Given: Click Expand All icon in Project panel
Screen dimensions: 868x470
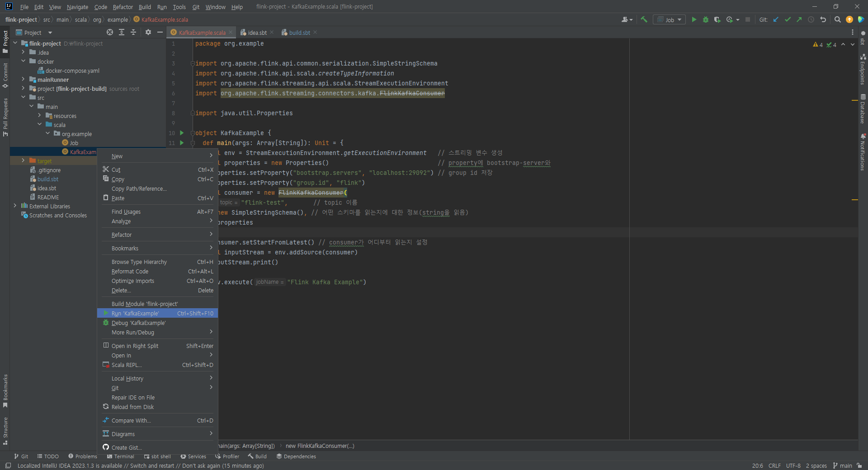Looking at the screenshot, I should coord(122,32).
